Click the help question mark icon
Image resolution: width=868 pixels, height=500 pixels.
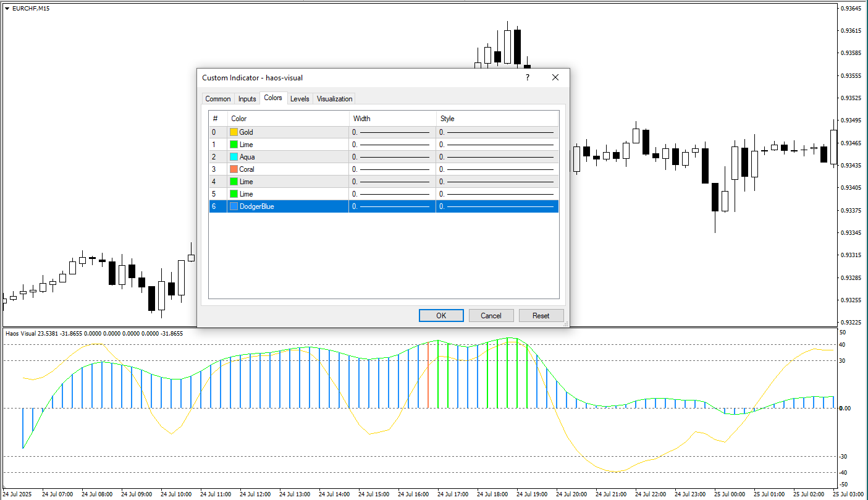pyautogui.click(x=527, y=77)
